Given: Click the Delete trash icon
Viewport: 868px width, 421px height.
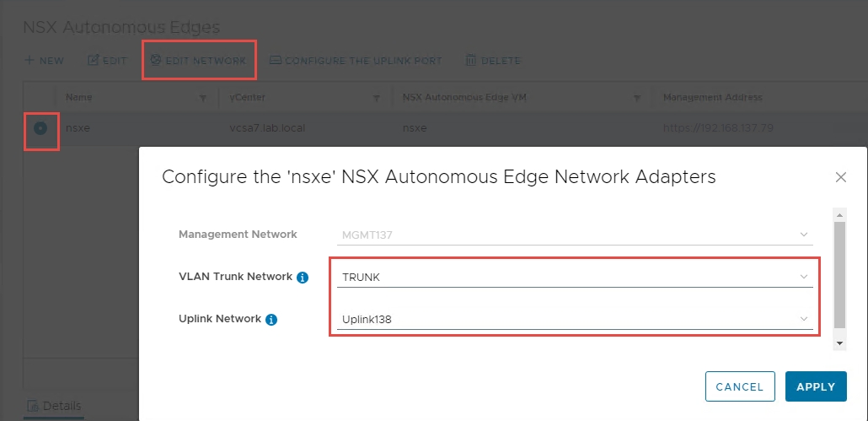Looking at the screenshot, I should (x=472, y=61).
